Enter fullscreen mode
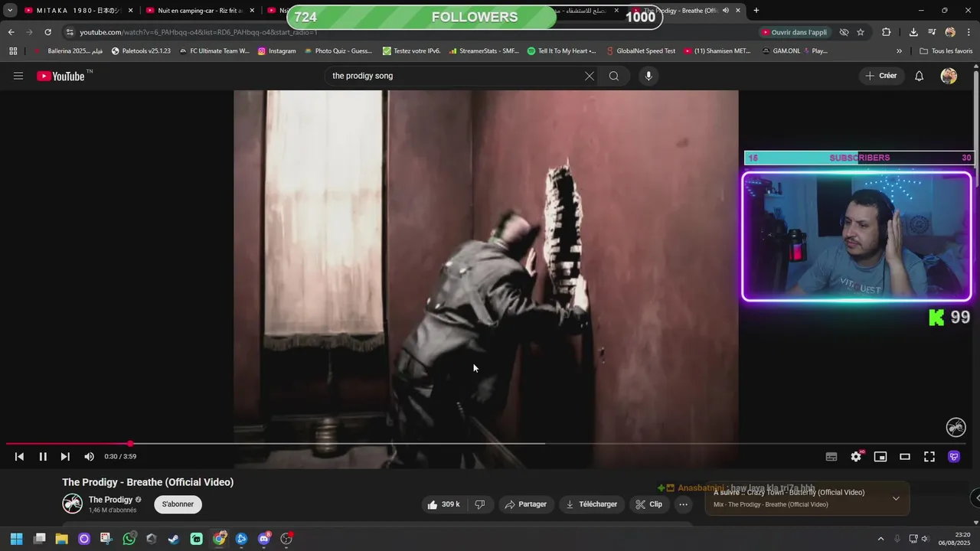This screenshot has width=980, height=551. click(929, 457)
